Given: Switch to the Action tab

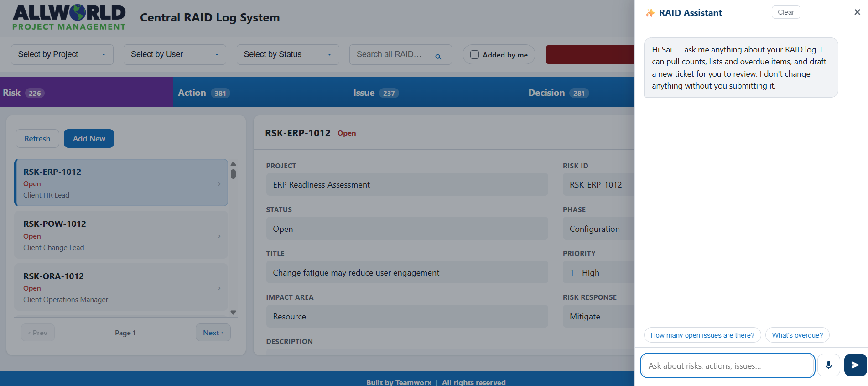Looking at the screenshot, I should point(260,92).
